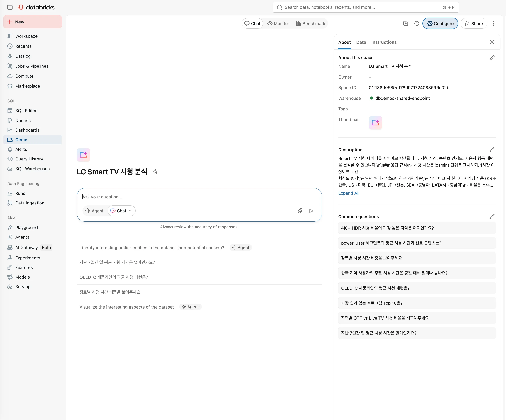506x420 pixels.
Task: Click common question '가장 인기 있는 프로그램 Top 10은?'
Action: click(x=417, y=303)
